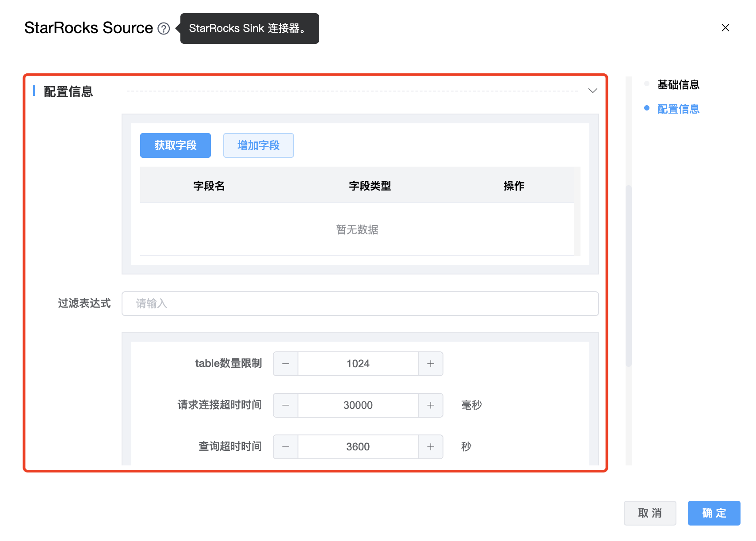Click the 增加字段 button
The height and width of the screenshot is (541, 756).
point(258,145)
